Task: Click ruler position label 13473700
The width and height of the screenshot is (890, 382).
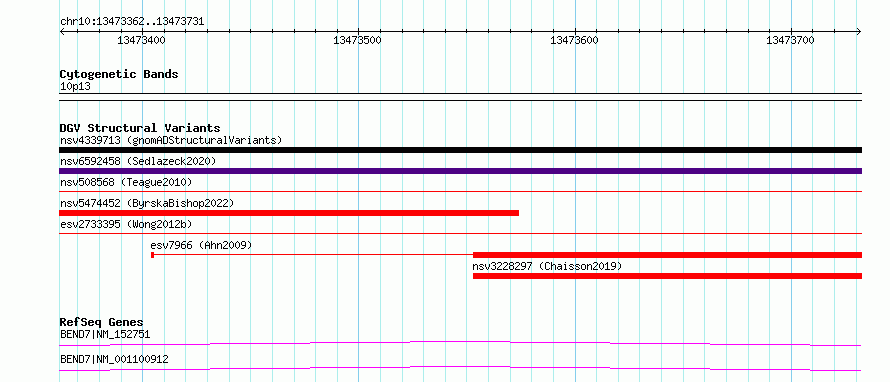Action: coord(791,40)
